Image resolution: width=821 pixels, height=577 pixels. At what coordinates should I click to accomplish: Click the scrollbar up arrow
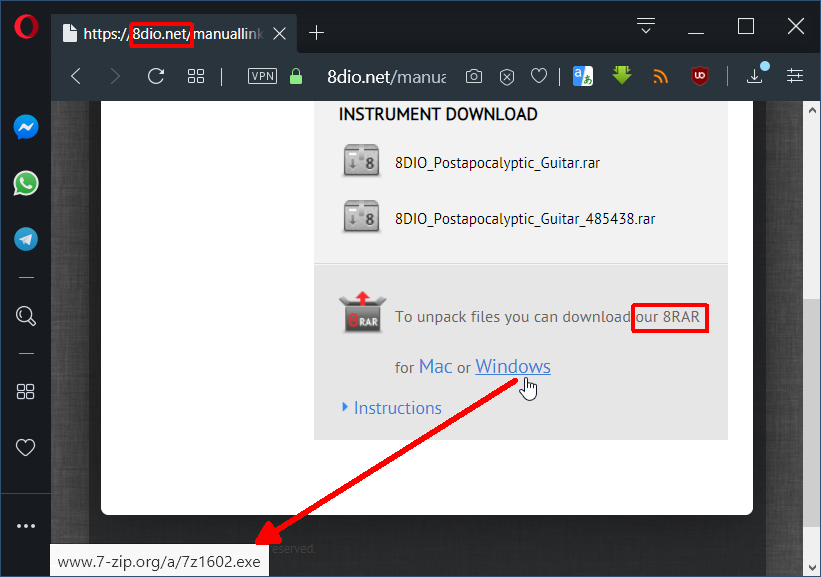coord(812,110)
